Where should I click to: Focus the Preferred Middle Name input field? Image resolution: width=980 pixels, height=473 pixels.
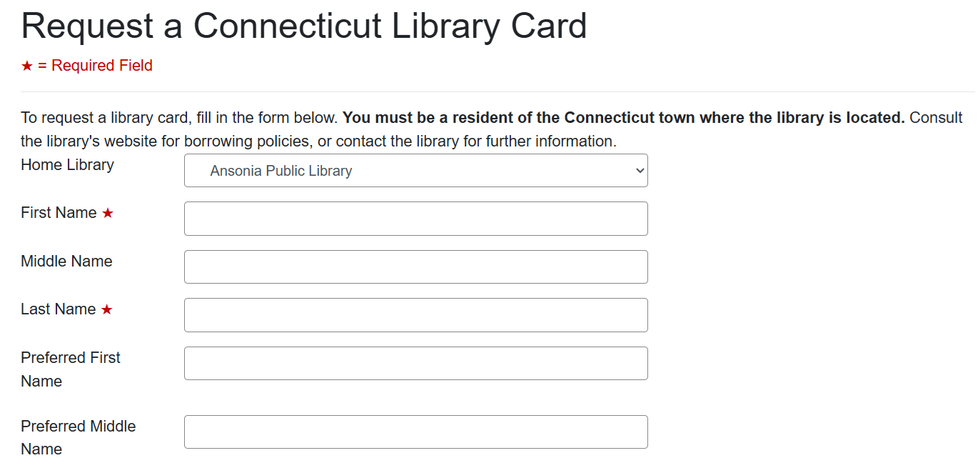415,432
